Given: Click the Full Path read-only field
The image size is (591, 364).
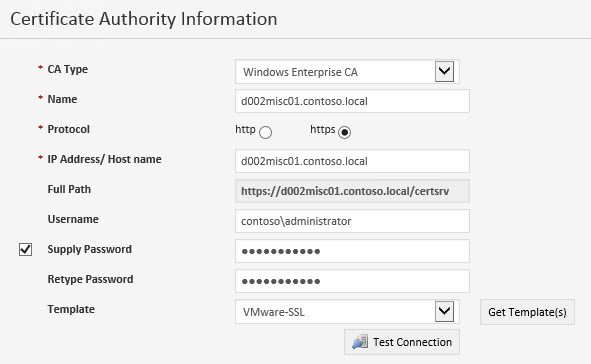Looking at the screenshot, I should point(352,191).
